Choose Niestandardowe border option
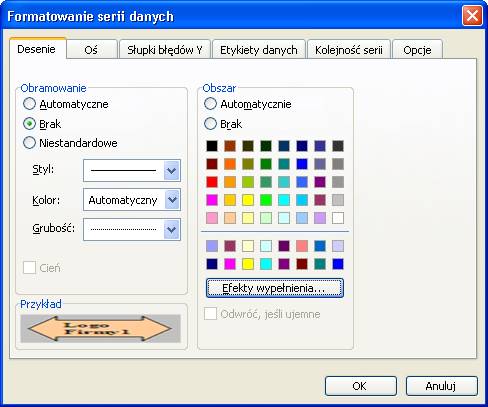 (x=29, y=143)
